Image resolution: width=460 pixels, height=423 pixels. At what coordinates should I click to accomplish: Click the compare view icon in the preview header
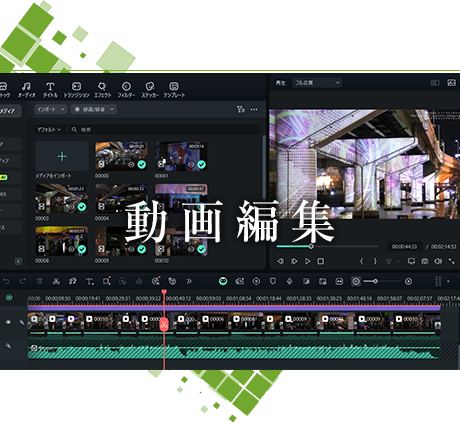pos(435,83)
